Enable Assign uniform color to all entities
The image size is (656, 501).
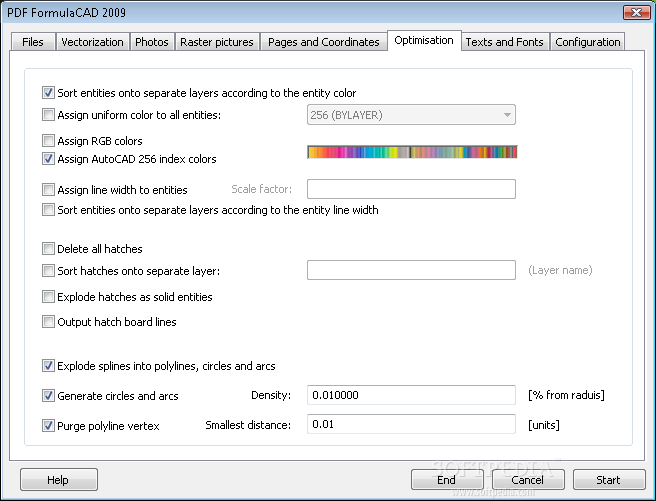click(48, 115)
